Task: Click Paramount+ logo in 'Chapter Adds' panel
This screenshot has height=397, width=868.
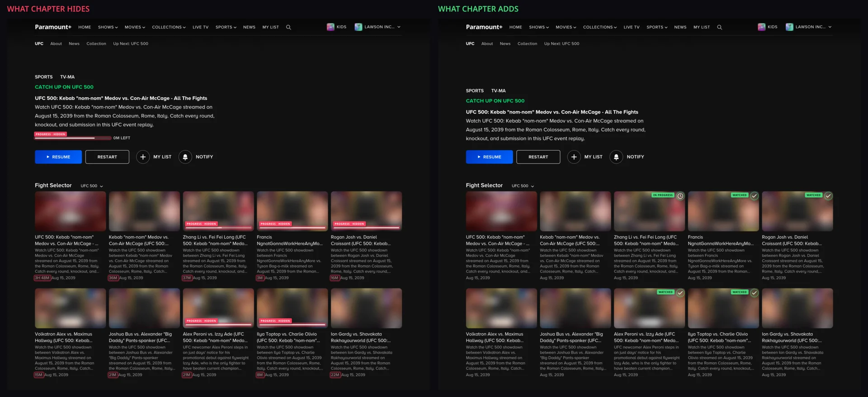Action: tap(484, 27)
